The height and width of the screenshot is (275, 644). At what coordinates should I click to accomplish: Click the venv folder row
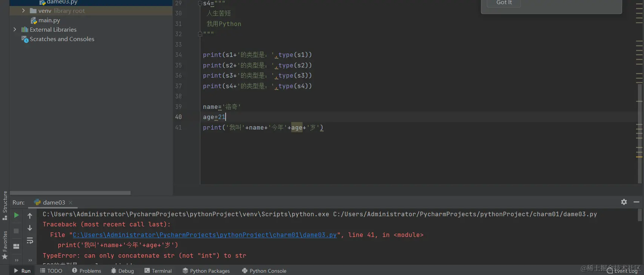tap(91, 11)
